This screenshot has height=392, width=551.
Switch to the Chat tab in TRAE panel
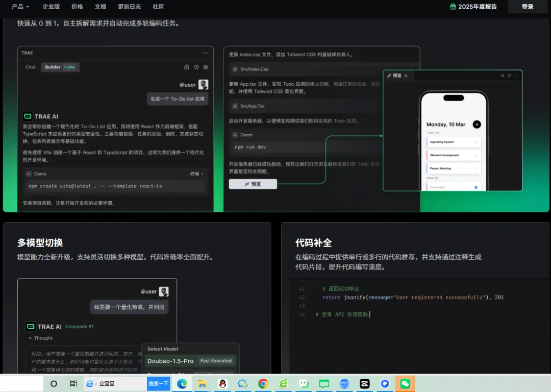coord(30,67)
